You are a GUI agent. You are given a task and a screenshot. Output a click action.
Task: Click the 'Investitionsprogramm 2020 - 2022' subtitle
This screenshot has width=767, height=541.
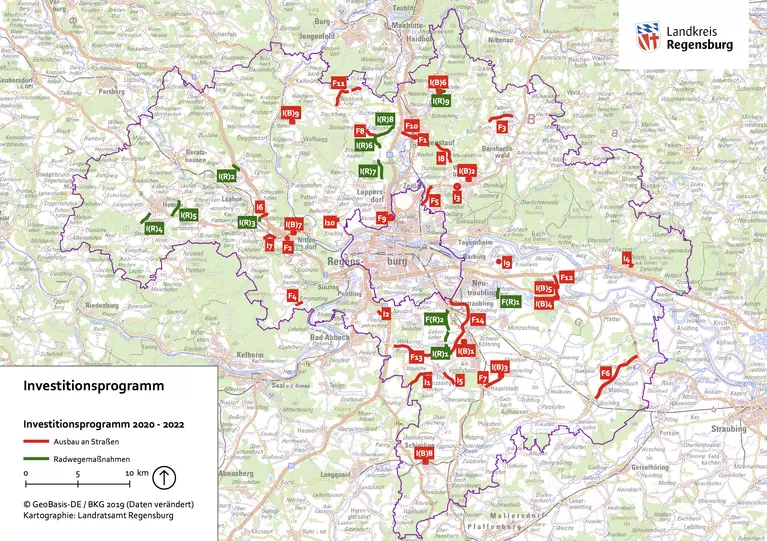pos(104,424)
